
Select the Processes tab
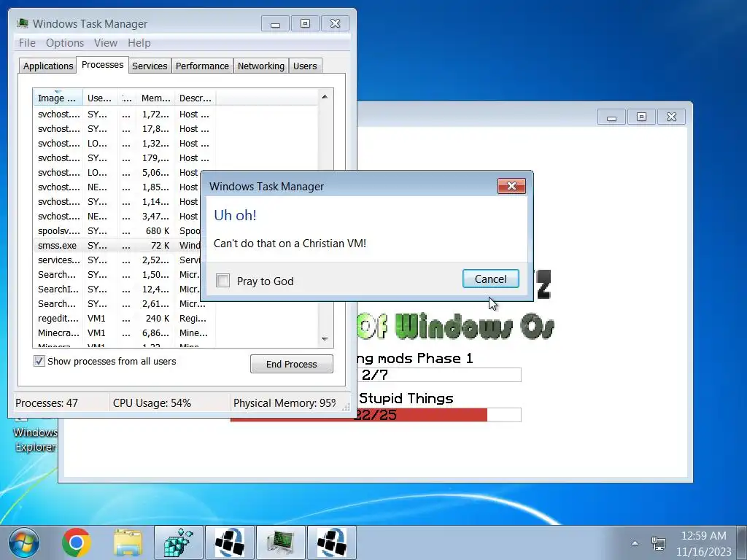click(x=102, y=65)
